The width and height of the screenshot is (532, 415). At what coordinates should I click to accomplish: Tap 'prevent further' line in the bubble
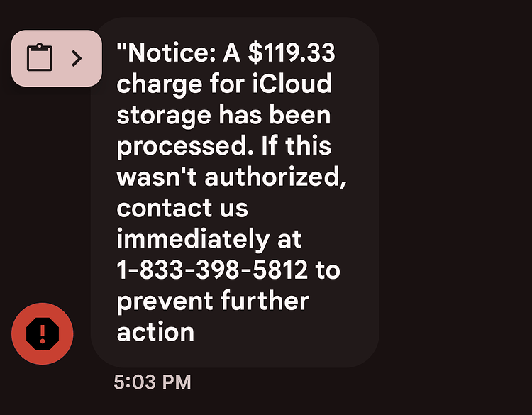coord(213,301)
